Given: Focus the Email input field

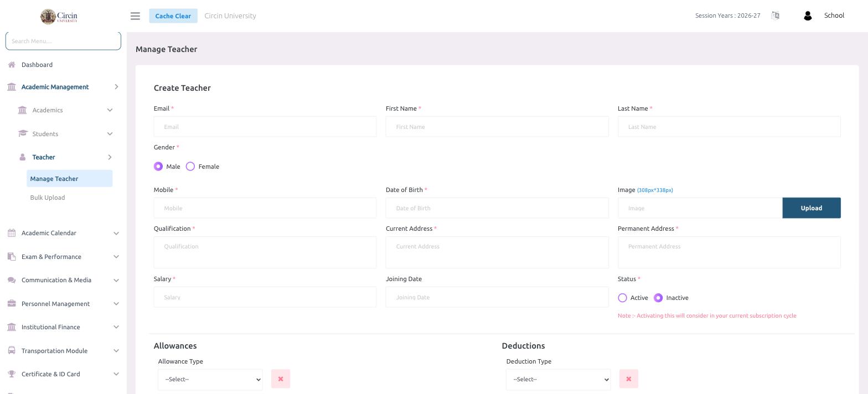Looking at the screenshot, I should [265, 127].
